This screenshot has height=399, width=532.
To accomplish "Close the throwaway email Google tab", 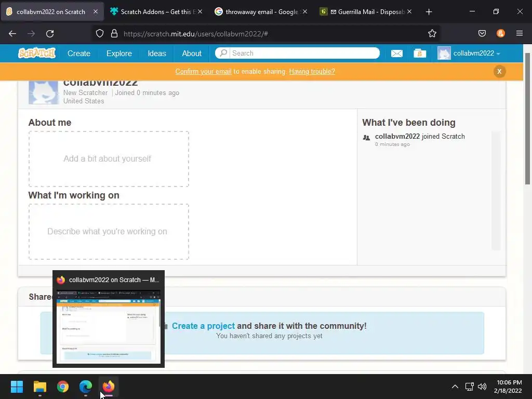I will [x=305, y=11].
